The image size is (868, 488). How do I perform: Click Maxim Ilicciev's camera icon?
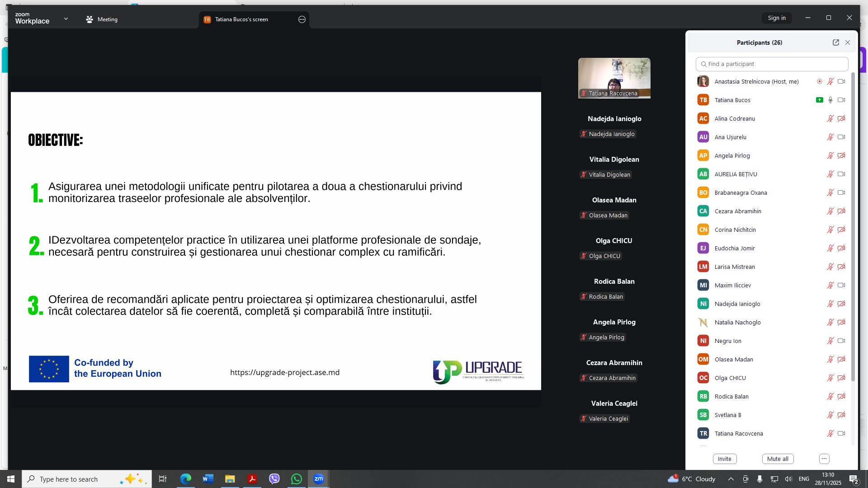[x=841, y=286]
